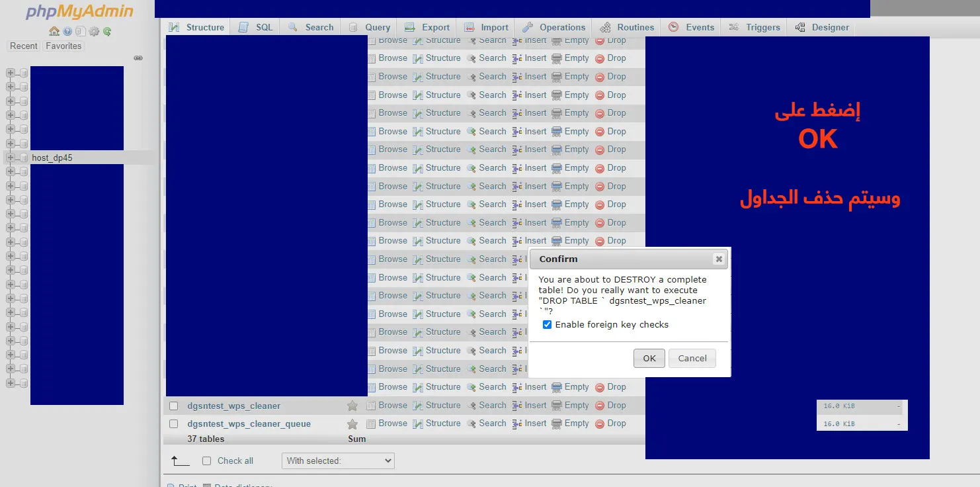
Task: Expand host_dp45 database tree node
Action: (x=10, y=158)
